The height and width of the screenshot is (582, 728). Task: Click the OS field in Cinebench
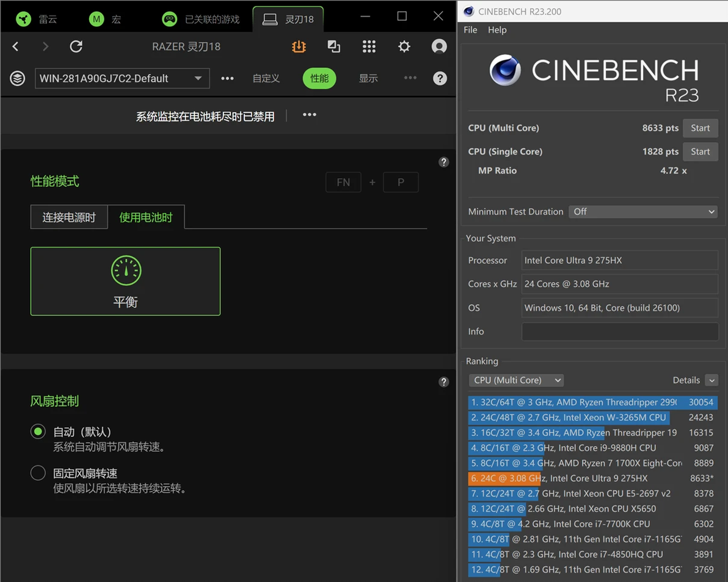tap(620, 308)
